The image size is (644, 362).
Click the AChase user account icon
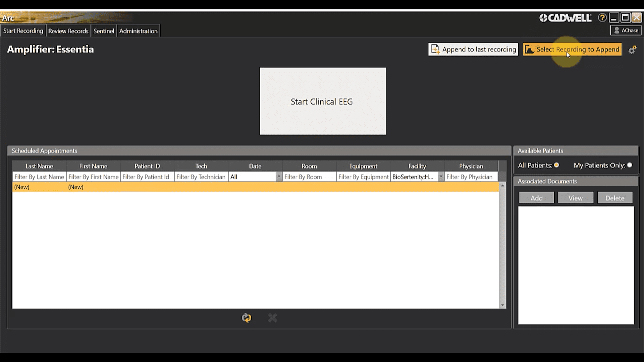[x=617, y=30]
